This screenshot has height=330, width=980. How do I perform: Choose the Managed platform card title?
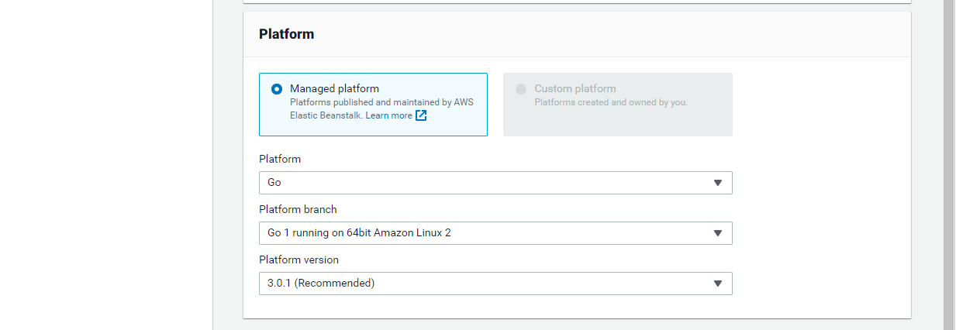[x=334, y=88]
